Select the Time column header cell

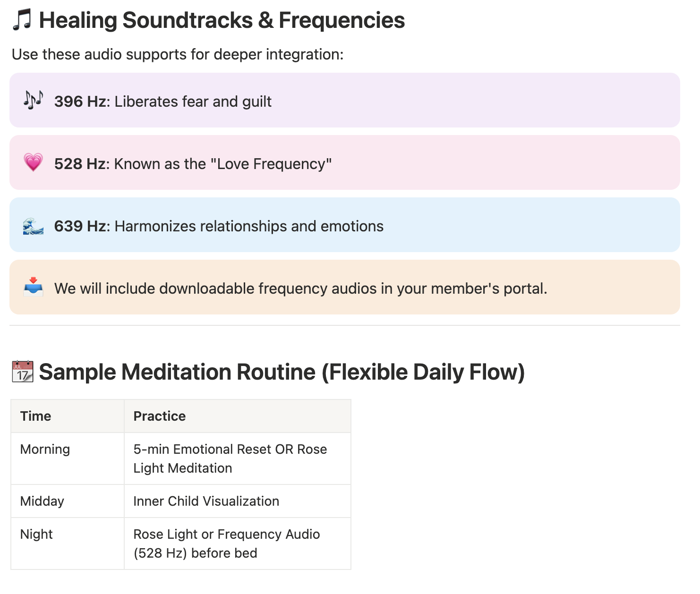(67, 416)
